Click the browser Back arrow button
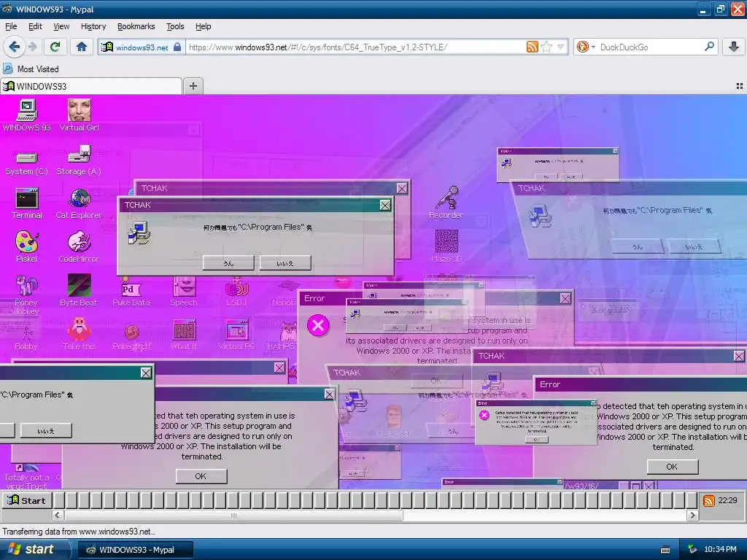 [15, 47]
